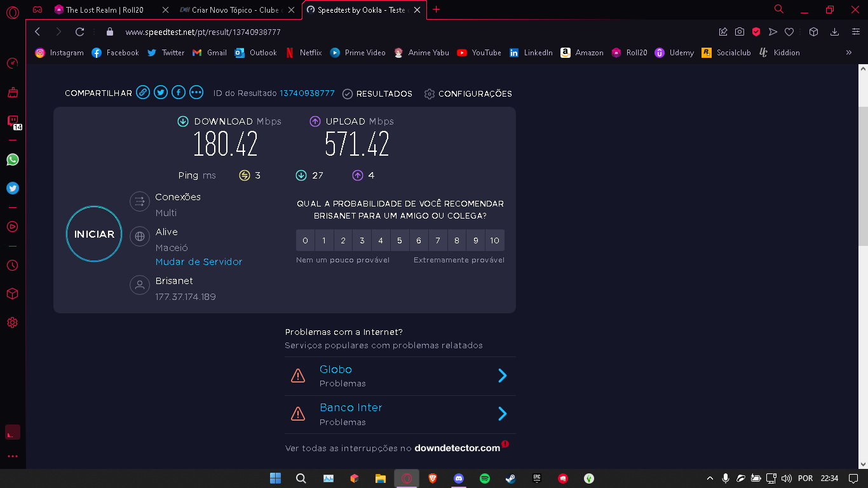Rate recommendation score 0
Viewport: 868px width, 488px height.
[305, 240]
